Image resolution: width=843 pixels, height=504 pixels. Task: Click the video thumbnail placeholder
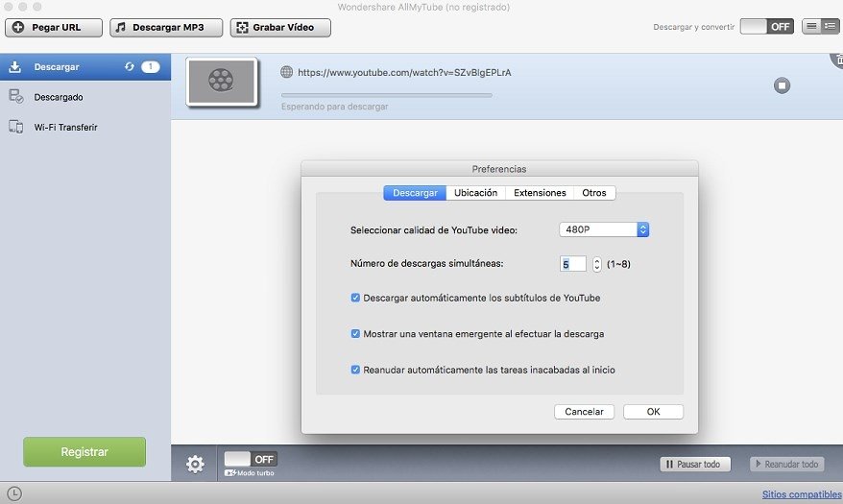point(222,82)
